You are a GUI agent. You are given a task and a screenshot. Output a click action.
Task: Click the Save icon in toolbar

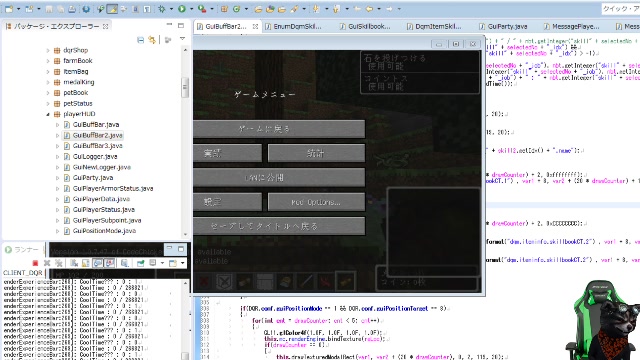(49, 9)
